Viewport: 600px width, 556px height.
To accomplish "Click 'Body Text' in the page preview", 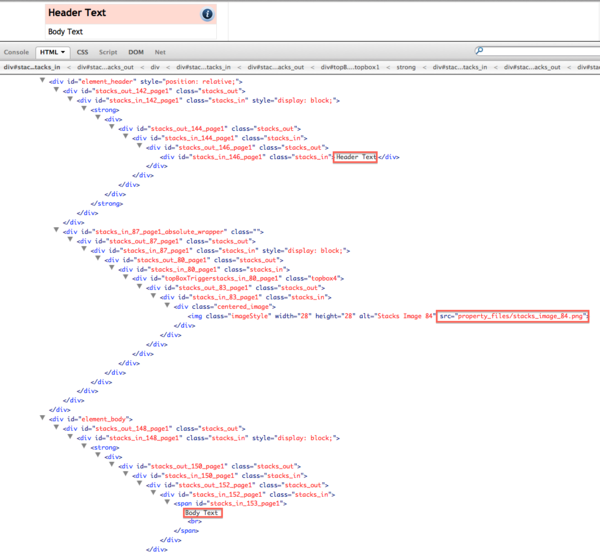I will [65, 32].
